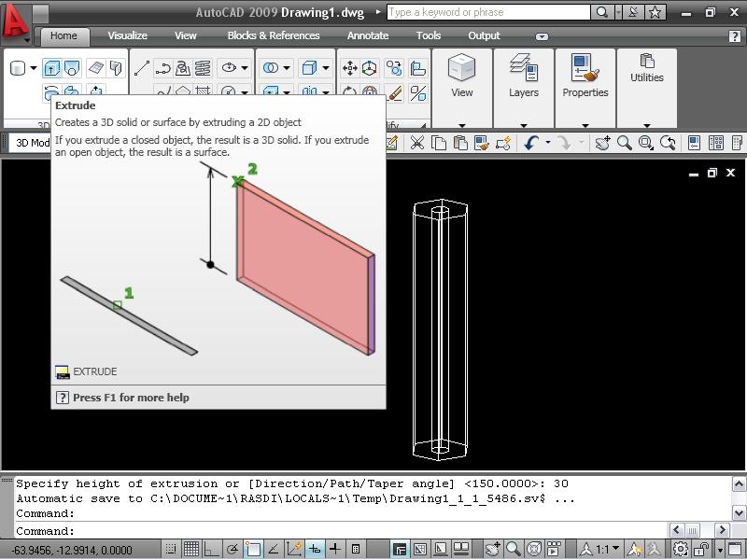Toggle Dynamic UCS in status bar
Viewport: 747px width, 560px height.
click(294, 549)
